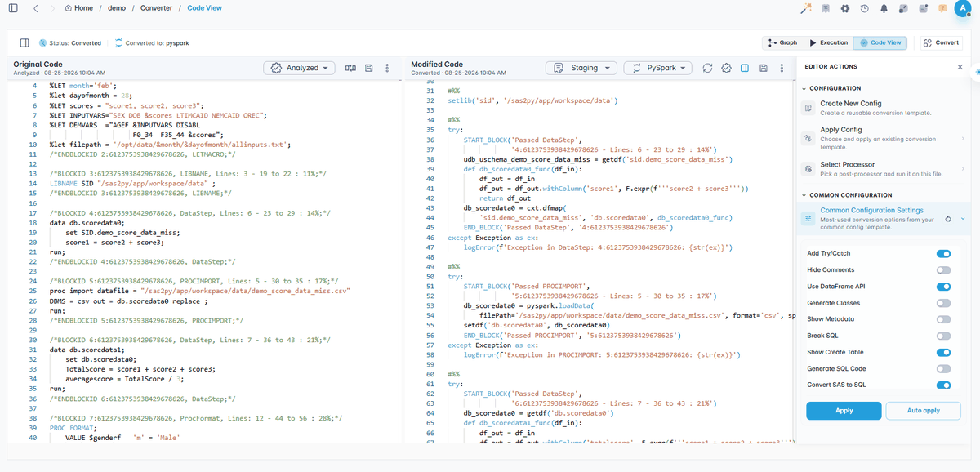980x472 pixels.
Task: Open the help chat bubble icon
Action: [x=942, y=8]
